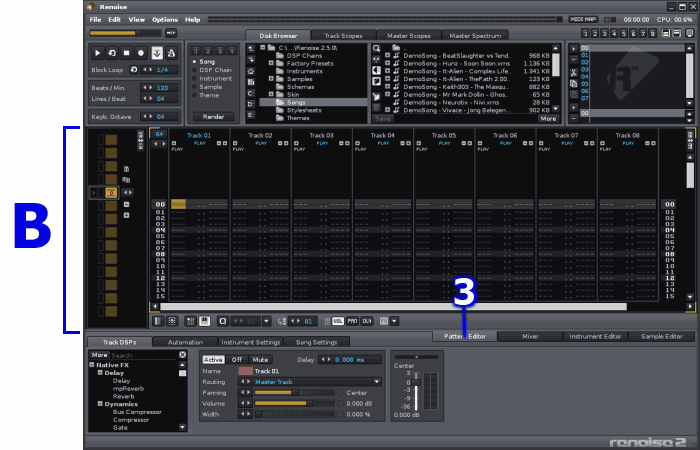Click the Panning slider
Viewport: 700px width, 450px height.
click(294, 393)
